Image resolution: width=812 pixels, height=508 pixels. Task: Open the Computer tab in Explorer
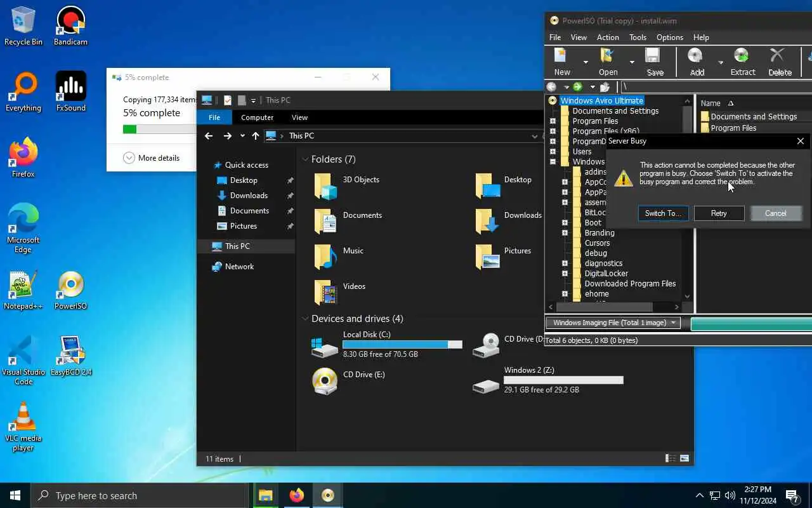[x=257, y=117]
